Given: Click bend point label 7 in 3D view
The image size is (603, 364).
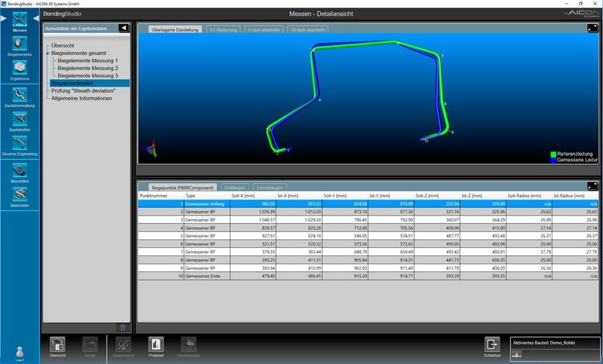Looking at the screenshot, I should coord(442,56).
